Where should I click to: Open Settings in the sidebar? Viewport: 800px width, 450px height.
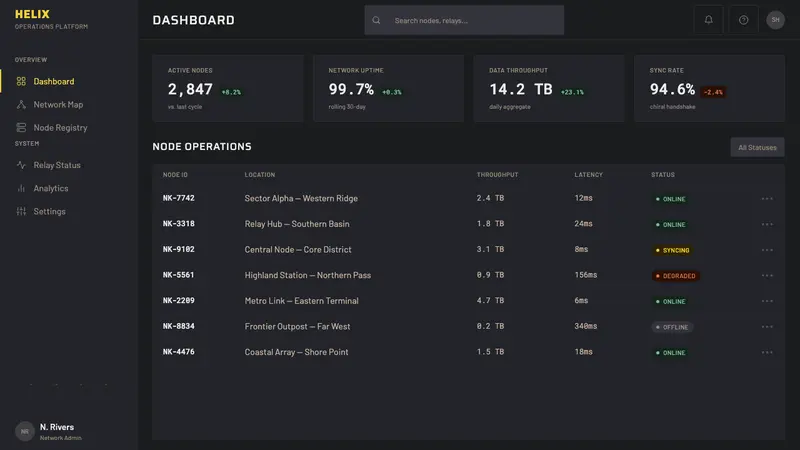click(x=69, y=211)
